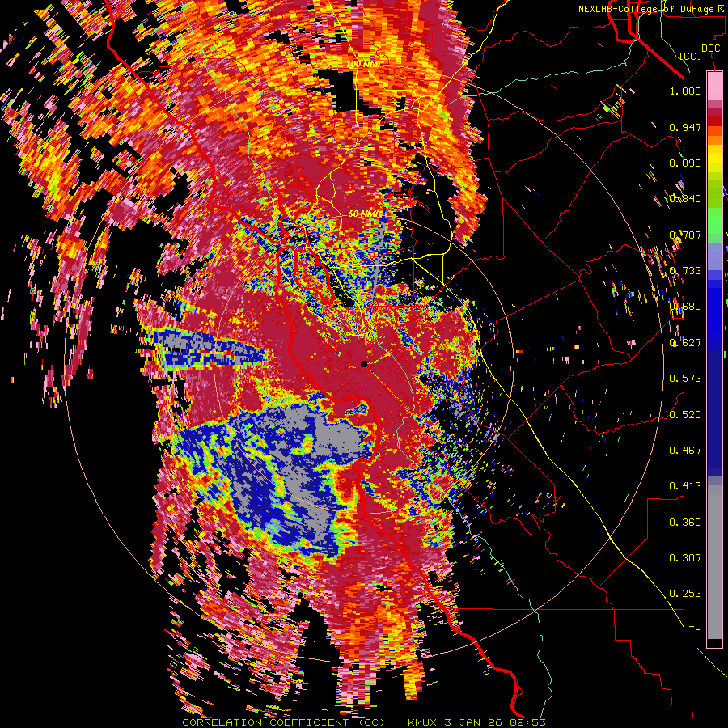Click the NEXLAB-College of DuPage label
728x728 pixels.
tap(648, 9)
